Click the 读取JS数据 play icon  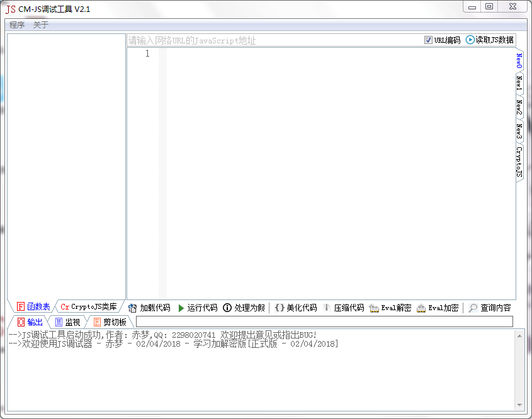pos(470,40)
